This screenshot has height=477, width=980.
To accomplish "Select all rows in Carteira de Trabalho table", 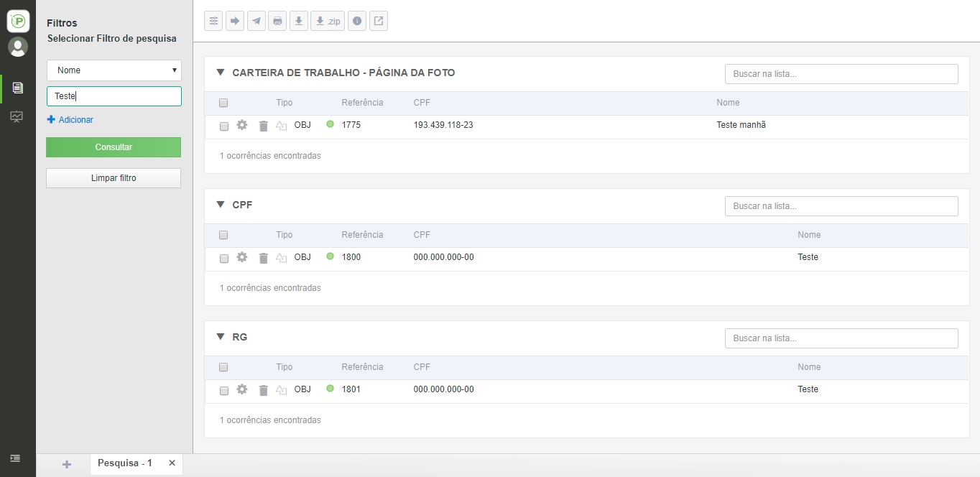I will [x=223, y=103].
